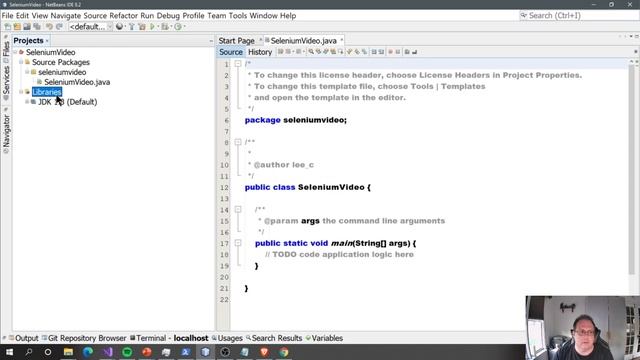640x360 pixels.
Task: Start macro recording
Action: (x=390, y=52)
